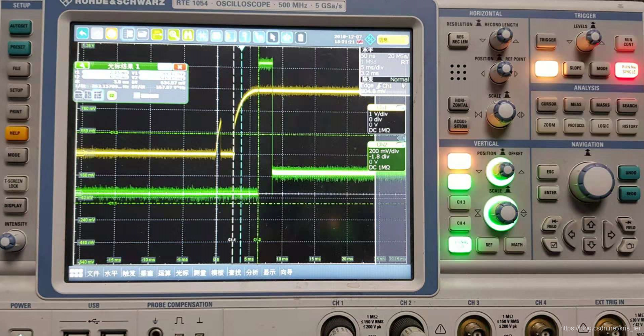
Task: Open the 水平 menu
Action: click(x=111, y=273)
